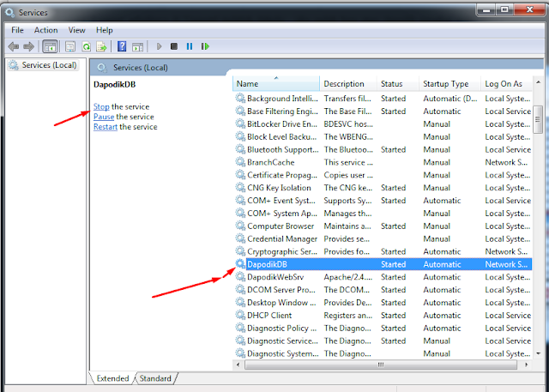Sort by the Status column header

398,84
